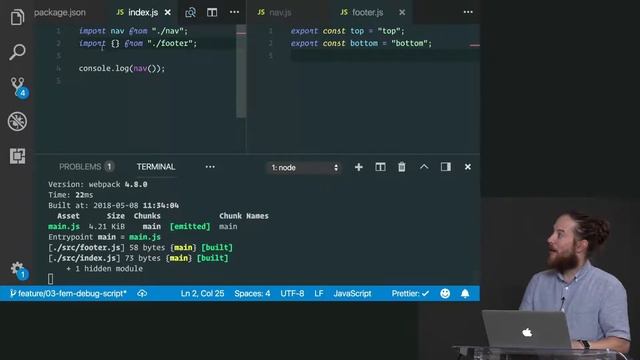Open changes for index.js
The width and height of the screenshot is (640, 360).
pyautogui.click(x=190, y=13)
